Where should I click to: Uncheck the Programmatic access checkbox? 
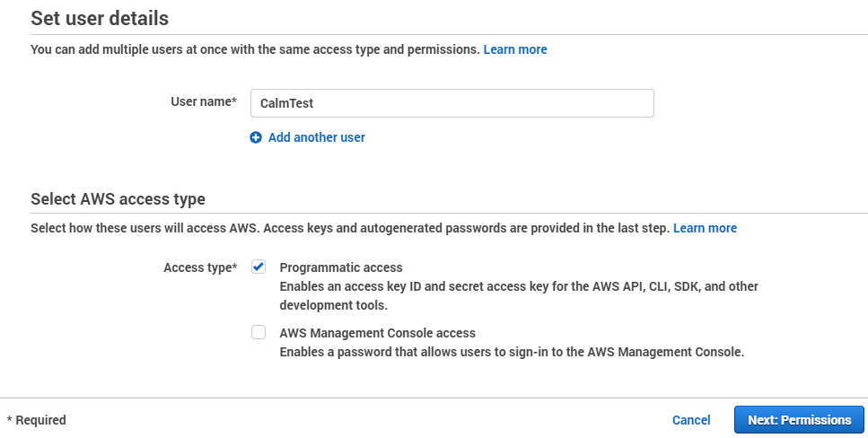point(259,267)
